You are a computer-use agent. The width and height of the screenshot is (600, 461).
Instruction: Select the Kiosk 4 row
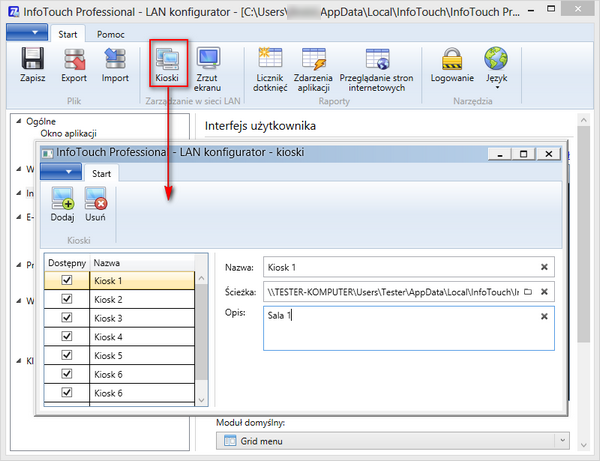[119, 337]
